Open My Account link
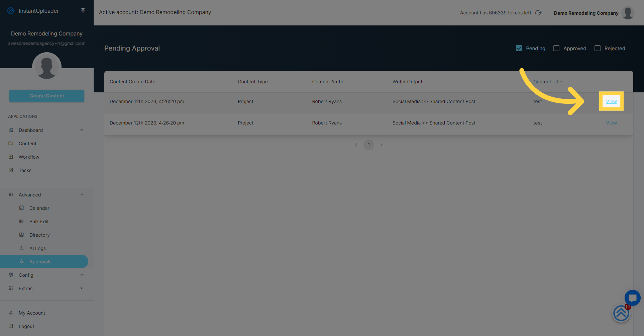The height and width of the screenshot is (336, 644). pos(32,313)
